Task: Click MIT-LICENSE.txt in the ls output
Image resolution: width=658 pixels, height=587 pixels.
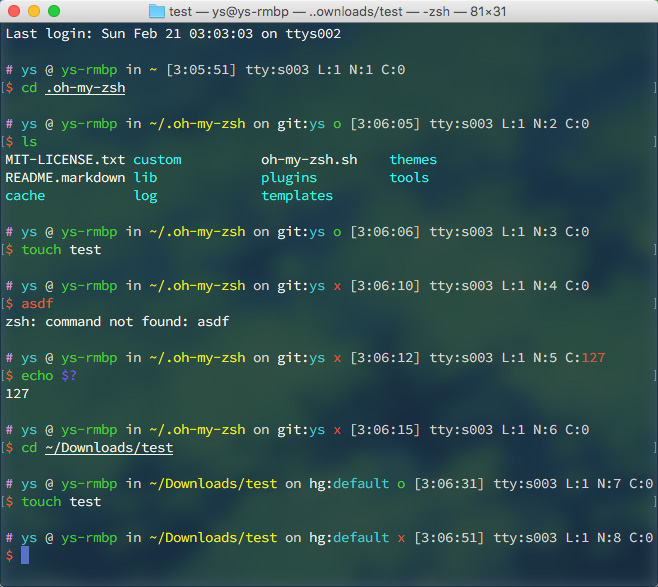Action: [x=65, y=159]
